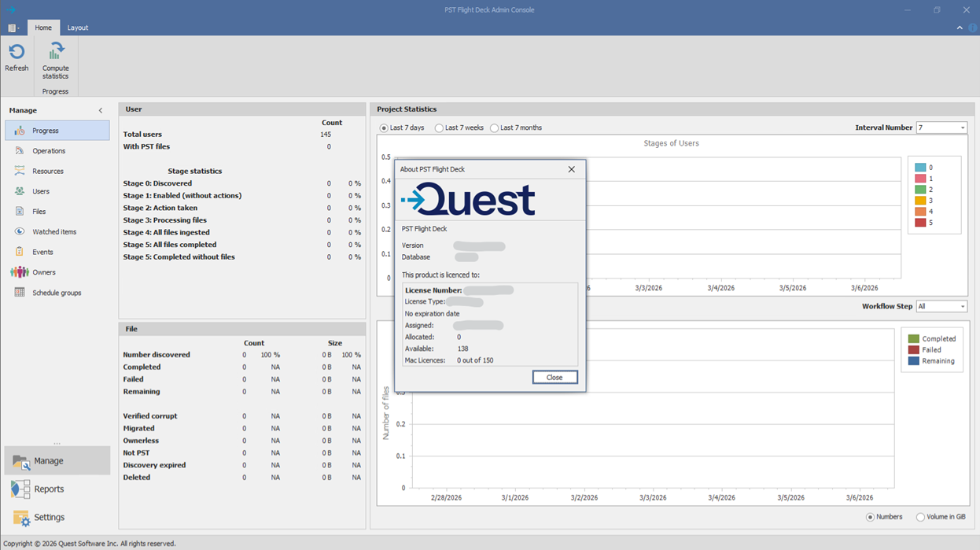The width and height of the screenshot is (980, 550).
Task: Click the 'Total users' row label
Action: pyautogui.click(x=142, y=135)
